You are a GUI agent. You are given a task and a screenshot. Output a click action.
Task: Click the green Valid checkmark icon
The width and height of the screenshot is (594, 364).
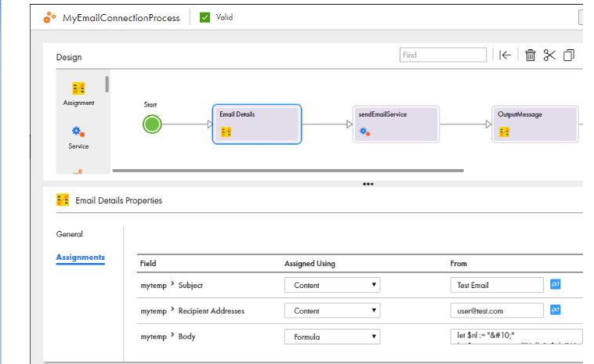point(205,17)
